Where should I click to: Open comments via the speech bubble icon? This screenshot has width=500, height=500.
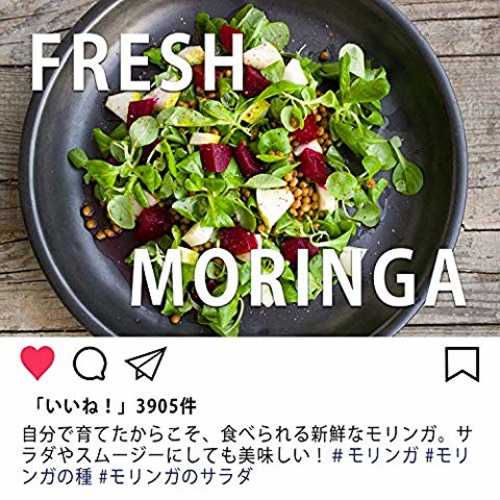coord(90,363)
